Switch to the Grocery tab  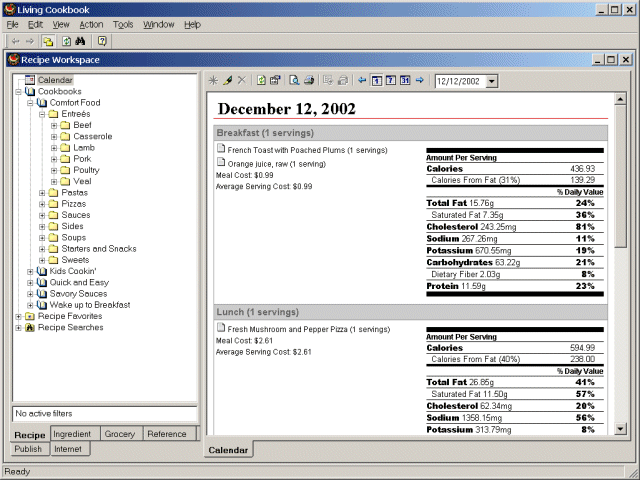point(120,434)
